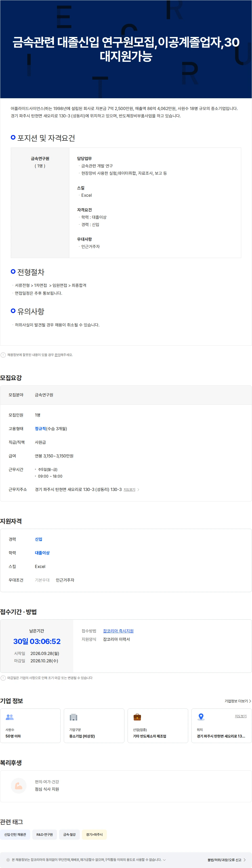Click the remaining time 30일 03:06:52
252x868 pixels.
point(37,641)
